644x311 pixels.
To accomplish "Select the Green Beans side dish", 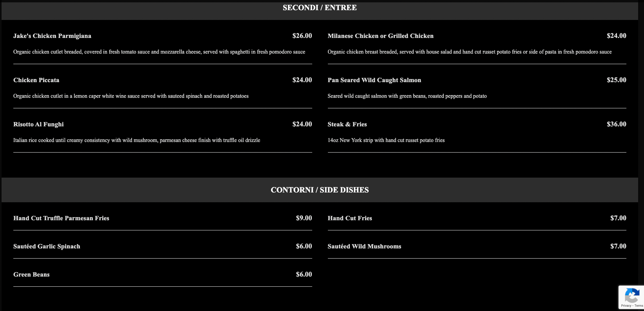I will (x=31, y=275).
